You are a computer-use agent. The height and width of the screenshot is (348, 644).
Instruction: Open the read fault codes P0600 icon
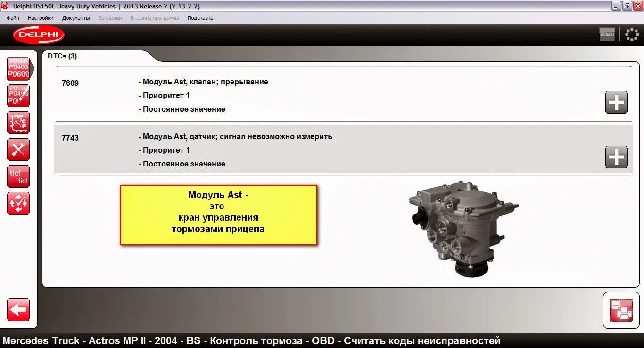[18, 69]
